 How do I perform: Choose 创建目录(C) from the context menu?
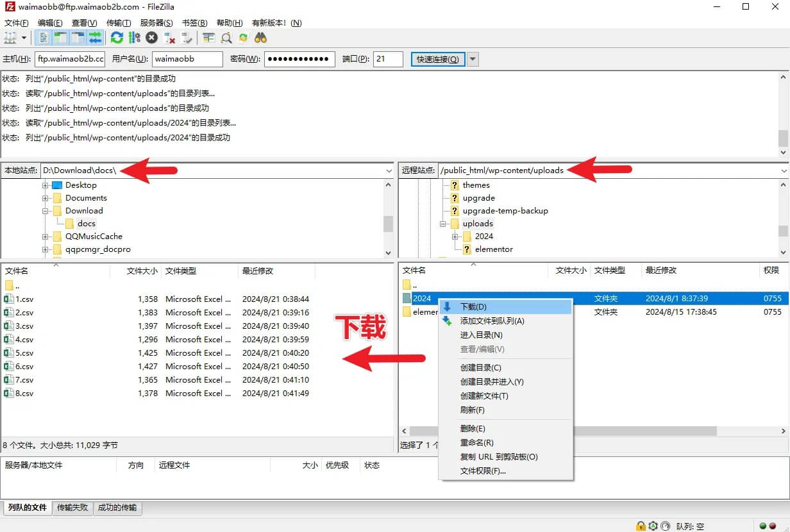pyautogui.click(x=505, y=368)
